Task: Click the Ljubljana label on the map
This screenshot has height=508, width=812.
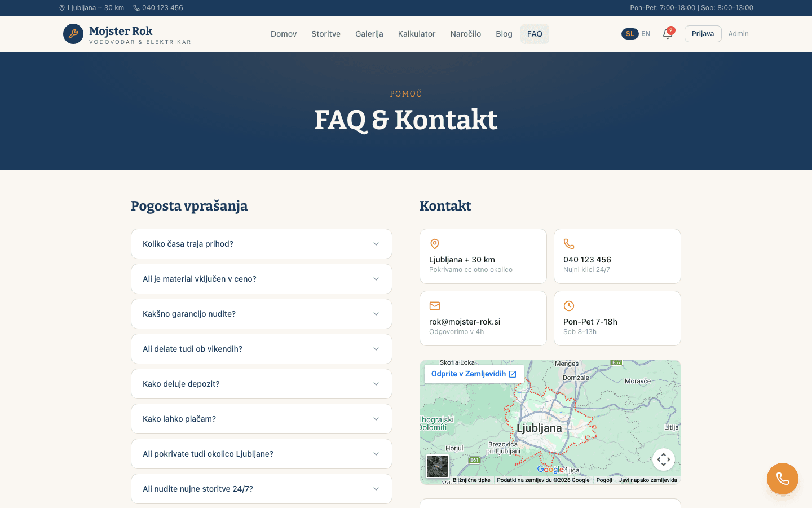Action: (x=539, y=428)
